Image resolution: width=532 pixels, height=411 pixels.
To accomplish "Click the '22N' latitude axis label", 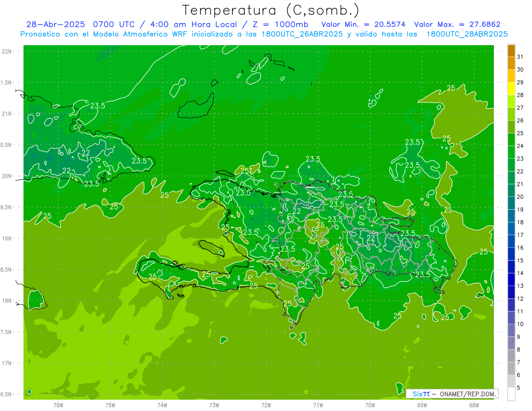I will point(7,51).
